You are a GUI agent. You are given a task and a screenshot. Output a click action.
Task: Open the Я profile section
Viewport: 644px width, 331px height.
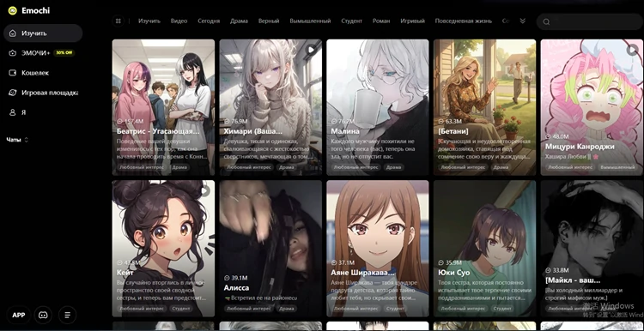[18, 112]
